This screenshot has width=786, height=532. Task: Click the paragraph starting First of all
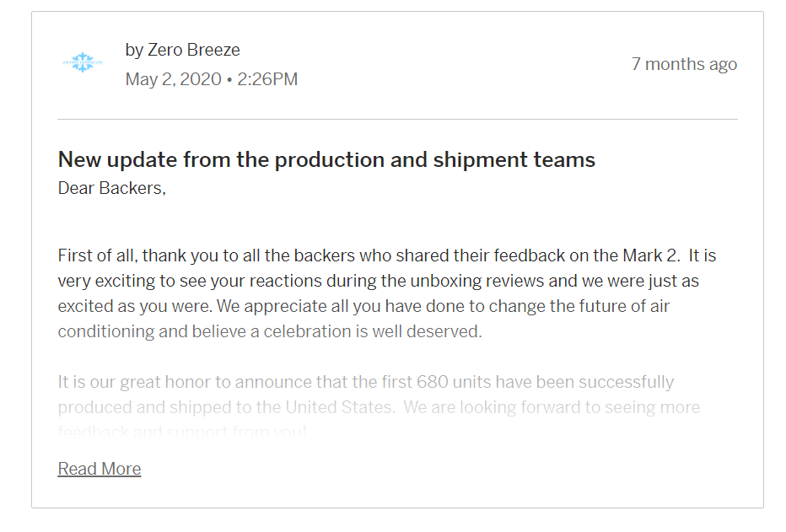pos(386,293)
